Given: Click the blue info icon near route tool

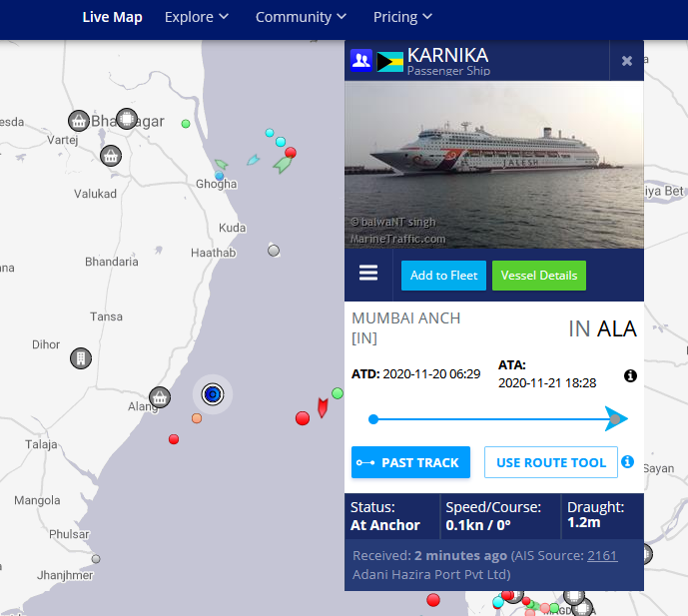Looking at the screenshot, I should 627,461.
